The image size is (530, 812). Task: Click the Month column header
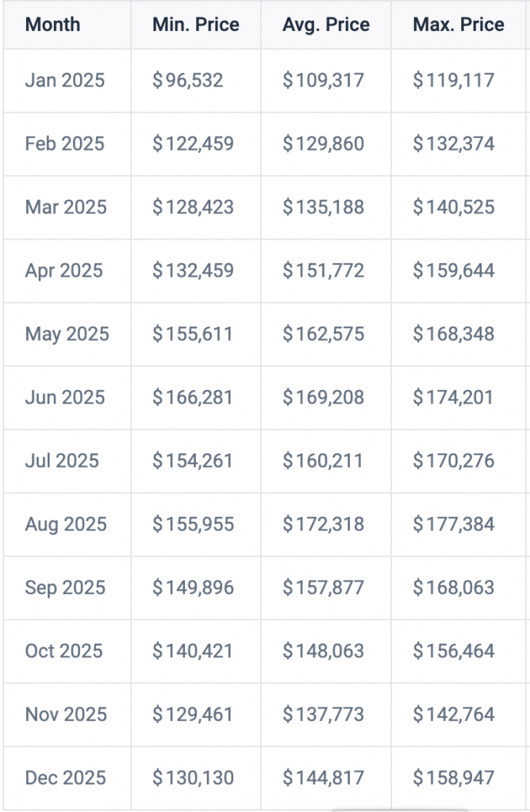(52, 25)
